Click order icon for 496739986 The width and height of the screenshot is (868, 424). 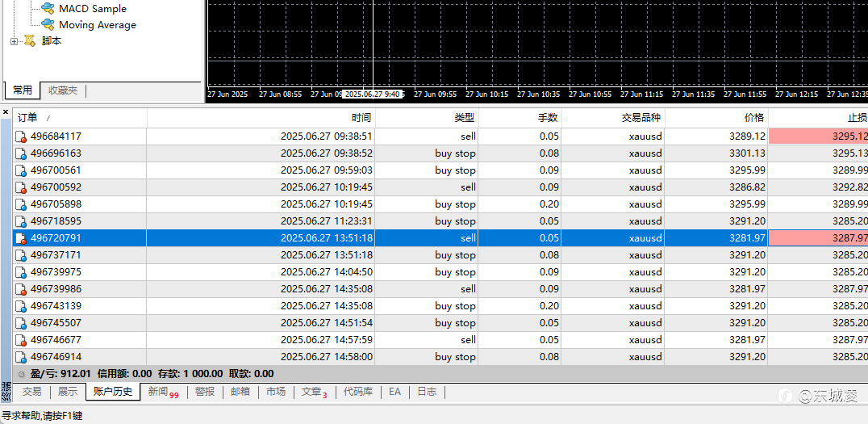coord(21,289)
